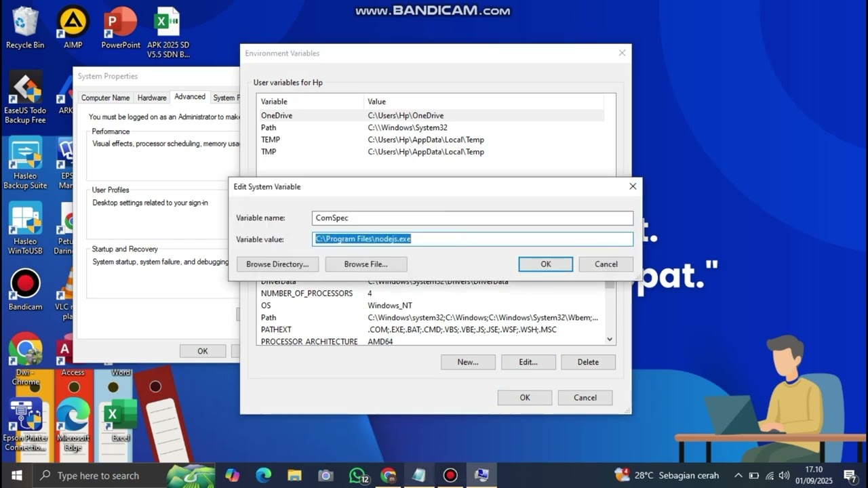
Task: Open the PowerPoint desktop shortcut
Action: click(121, 27)
